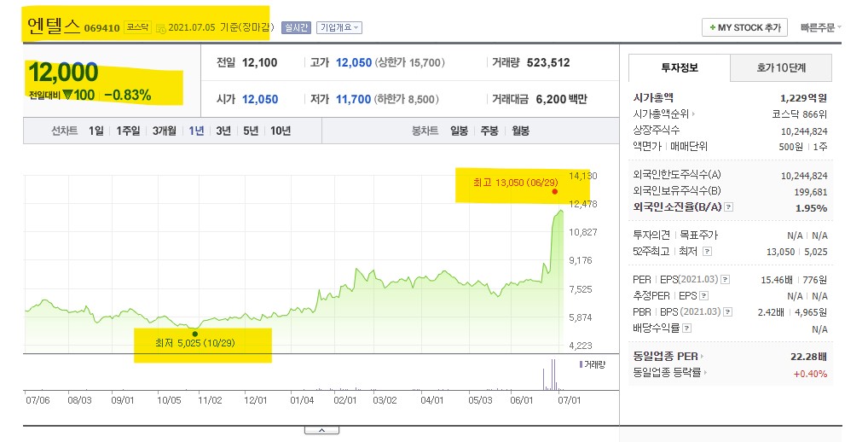Click the 외국인보유주식수(B) value 199,681
Screen dimensions: 868x442
click(x=810, y=192)
